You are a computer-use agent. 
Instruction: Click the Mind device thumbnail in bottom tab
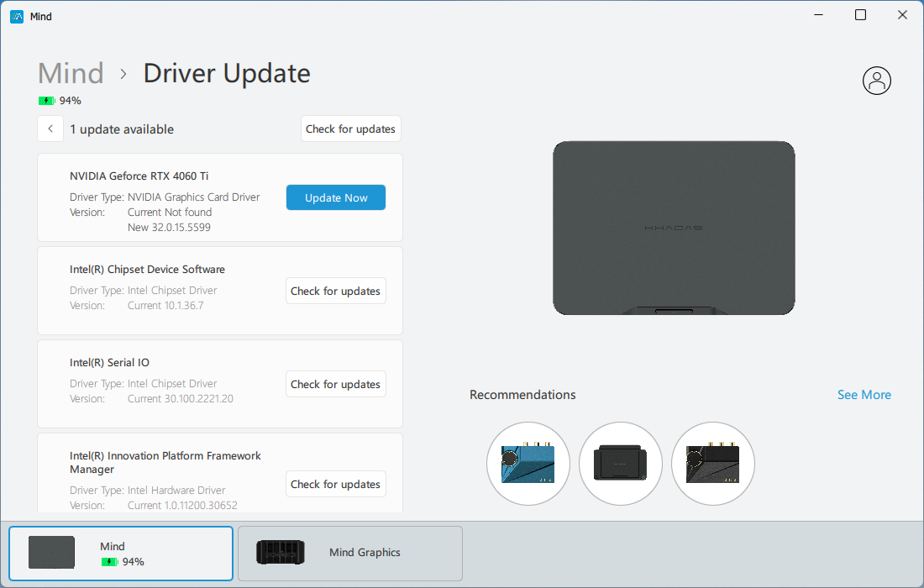pos(52,552)
